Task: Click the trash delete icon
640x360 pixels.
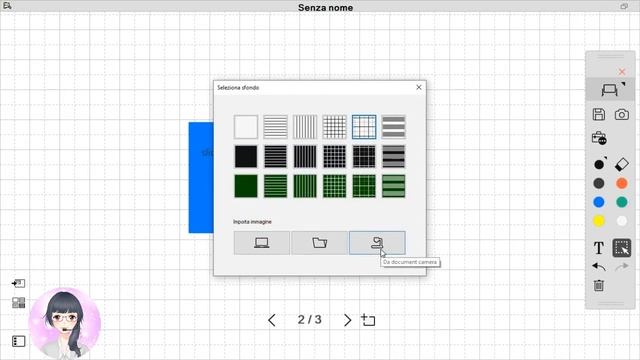Action: [599, 285]
